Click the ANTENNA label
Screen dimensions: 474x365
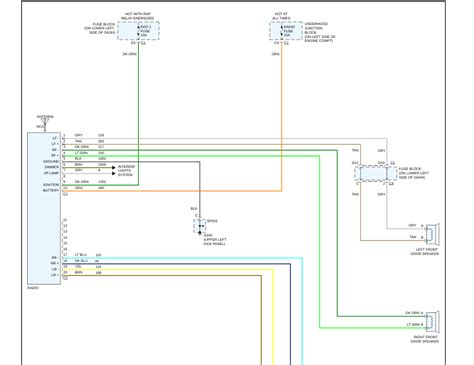[45, 117]
